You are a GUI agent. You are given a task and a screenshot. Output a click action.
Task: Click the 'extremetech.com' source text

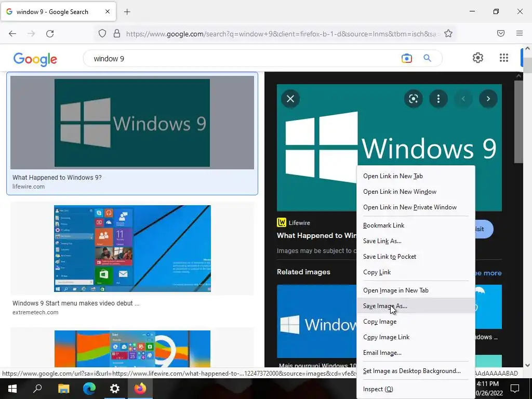coord(35,312)
